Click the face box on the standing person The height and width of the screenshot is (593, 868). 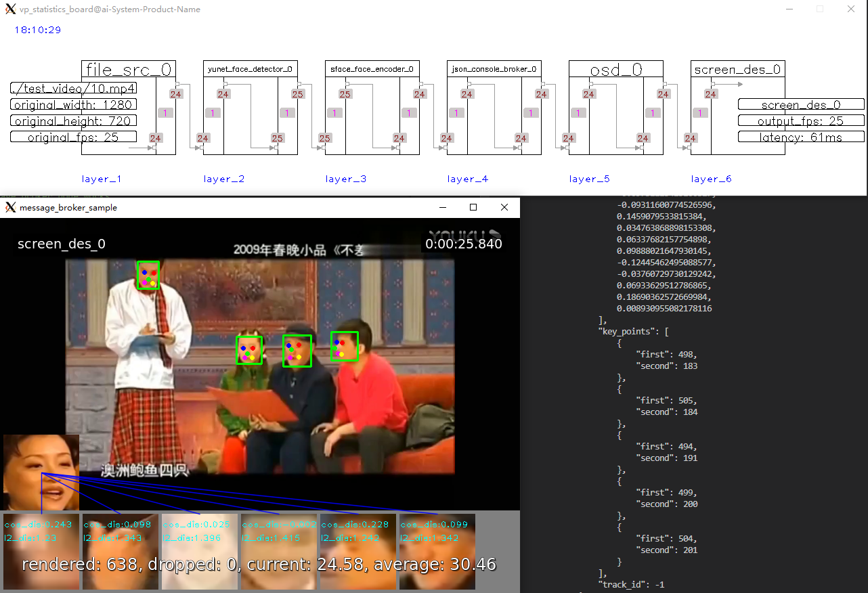click(x=148, y=276)
